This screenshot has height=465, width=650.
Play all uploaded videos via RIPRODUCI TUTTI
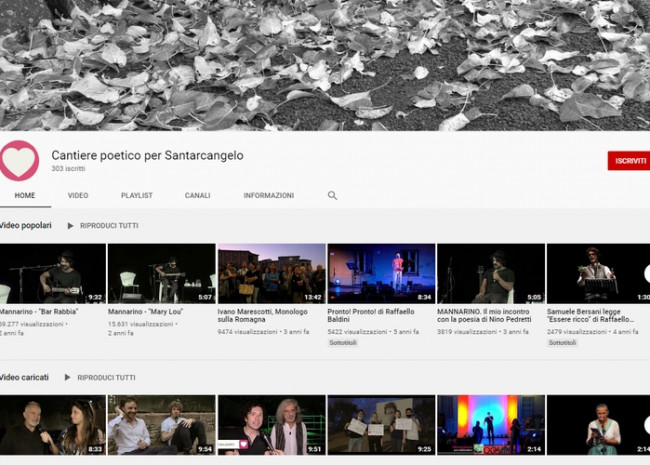tap(106, 377)
